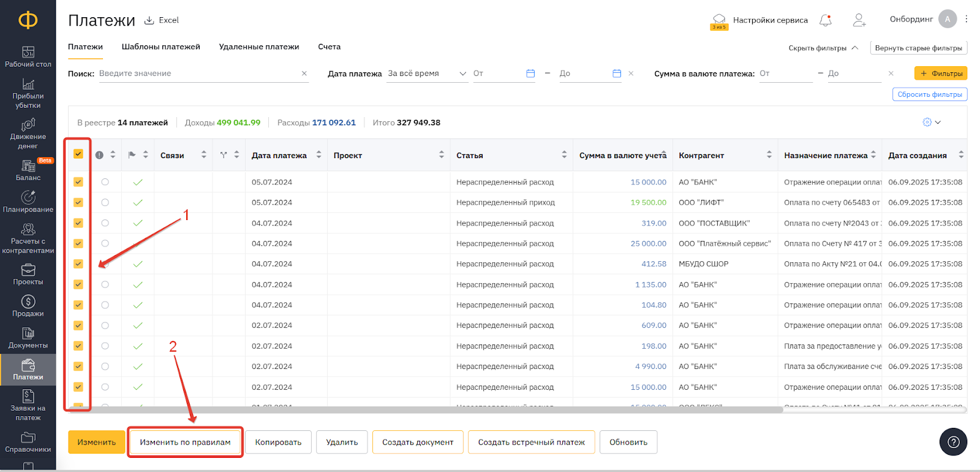Switch to Шаблоны платежей tab
Screen dimensions: 980x472
[160, 47]
